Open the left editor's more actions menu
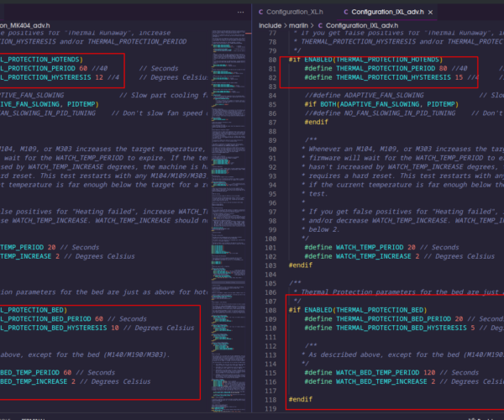The width and height of the screenshot is (504, 420). 240,13
